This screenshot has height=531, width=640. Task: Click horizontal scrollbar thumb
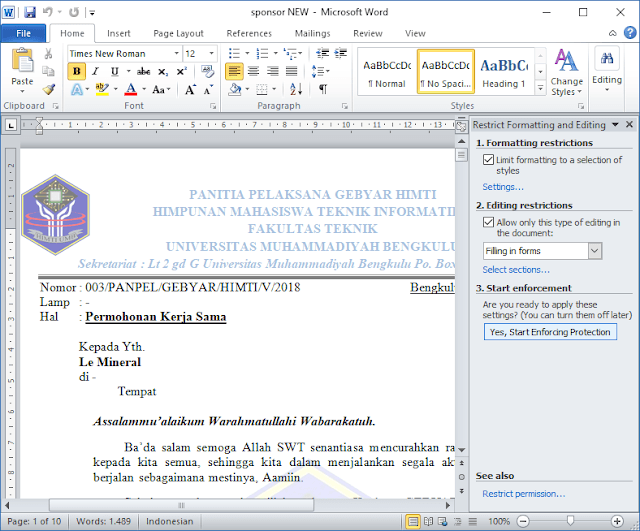pos(181,506)
